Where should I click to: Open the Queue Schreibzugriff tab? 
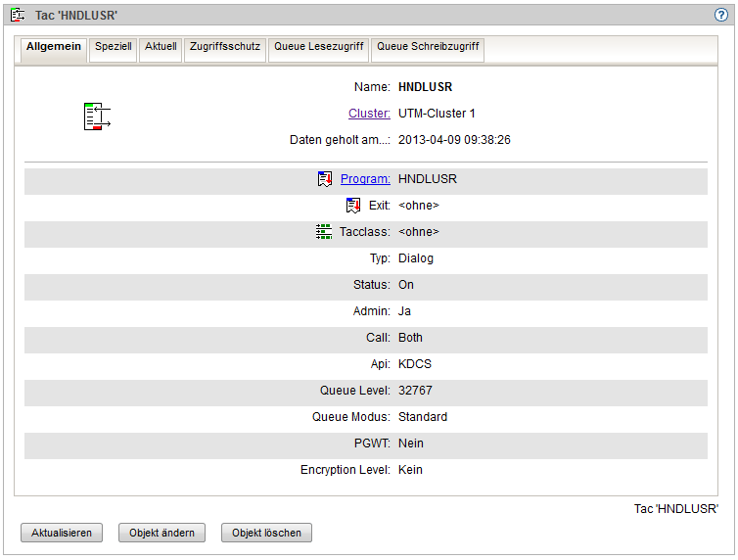[x=428, y=47]
